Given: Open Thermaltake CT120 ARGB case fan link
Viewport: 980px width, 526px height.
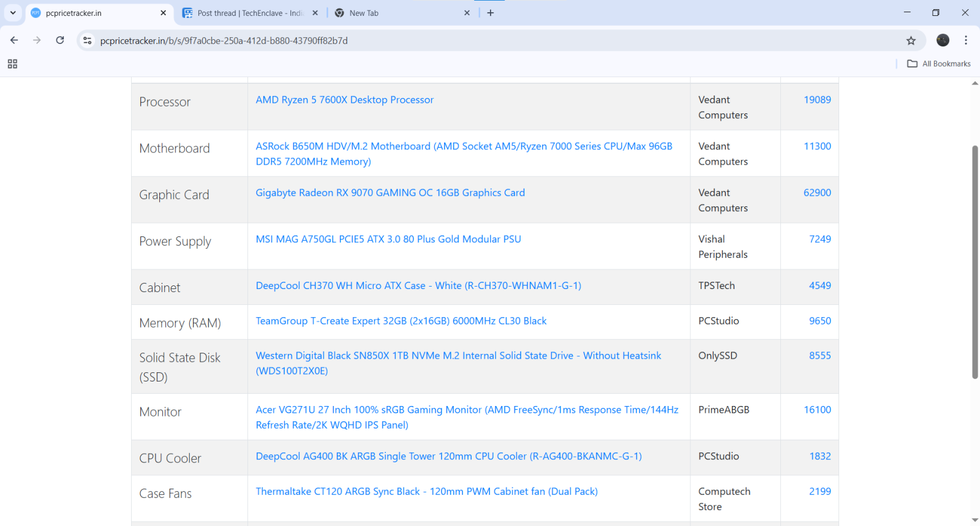Looking at the screenshot, I should pyautogui.click(x=426, y=491).
